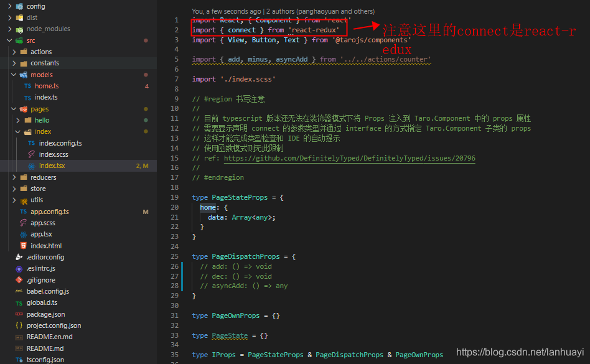Click the ESLint icon beside .eslintrc.js

point(19,268)
